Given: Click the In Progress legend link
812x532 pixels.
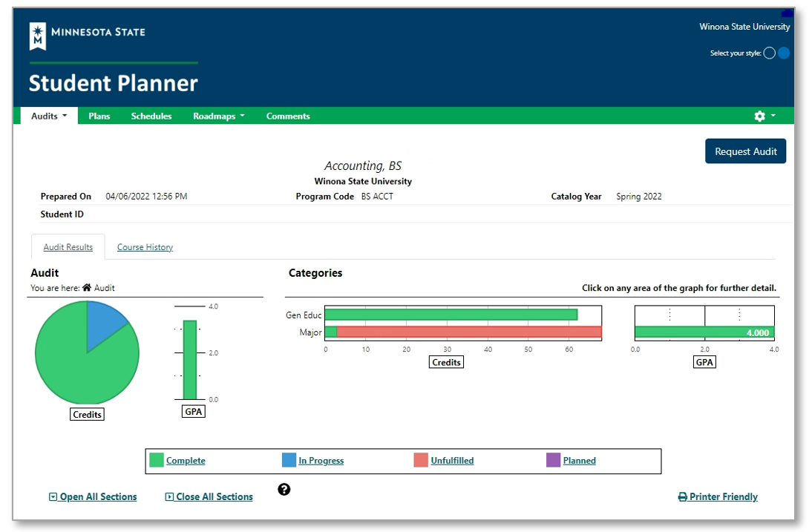Looking at the screenshot, I should 321,461.
